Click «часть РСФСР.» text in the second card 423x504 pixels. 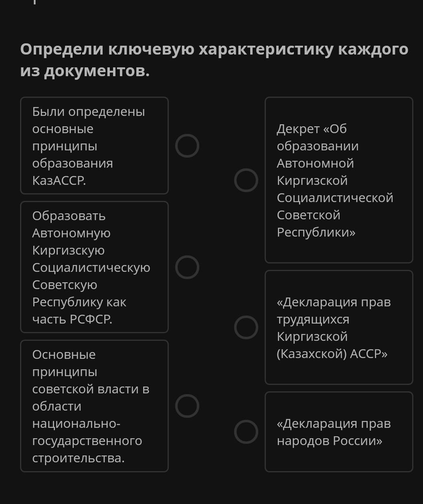point(72,320)
